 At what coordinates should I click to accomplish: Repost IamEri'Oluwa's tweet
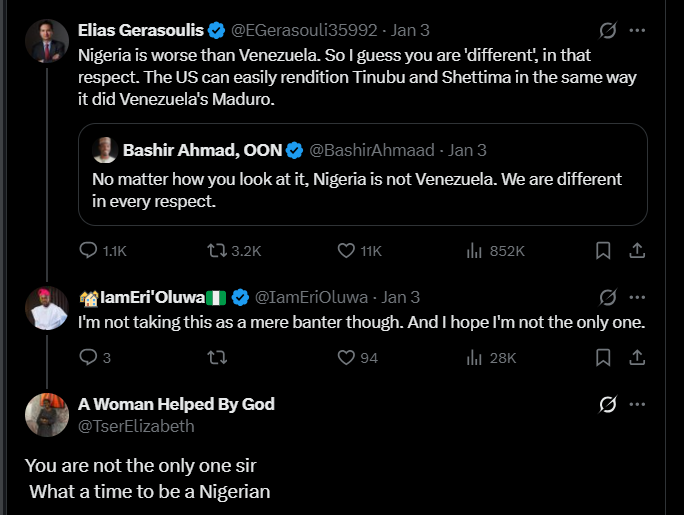[216, 357]
